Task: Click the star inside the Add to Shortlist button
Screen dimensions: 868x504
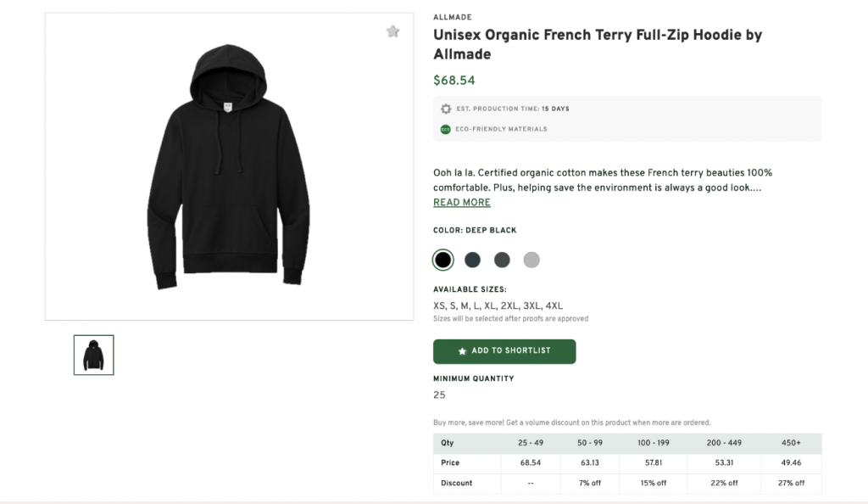Action: [x=461, y=351]
